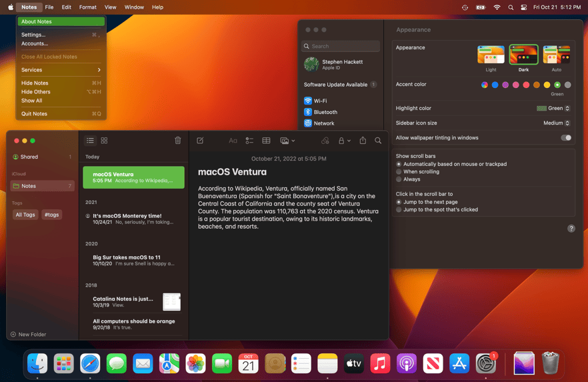Open Control Center in menu bar
Screen dimensions: 588x382
point(524,7)
